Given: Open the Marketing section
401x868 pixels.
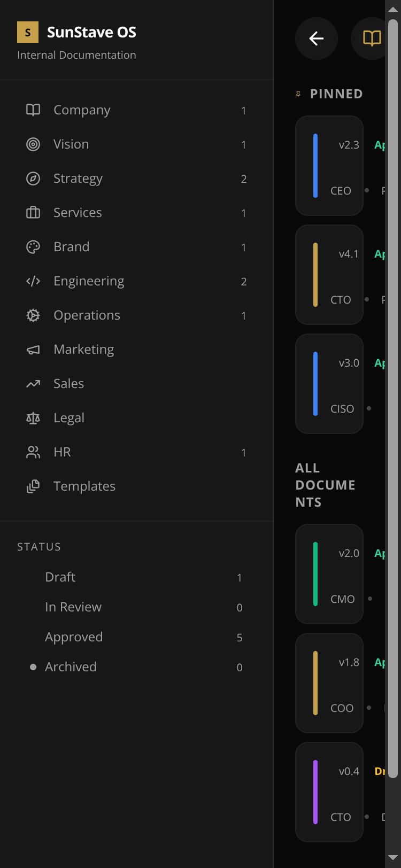Looking at the screenshot, I should 136,350.
